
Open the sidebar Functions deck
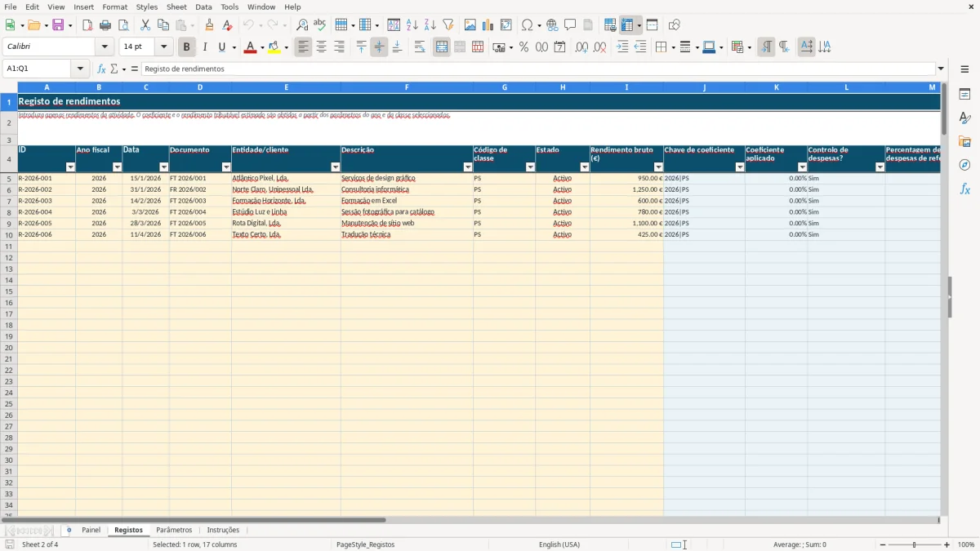click(x=964, y=189)
